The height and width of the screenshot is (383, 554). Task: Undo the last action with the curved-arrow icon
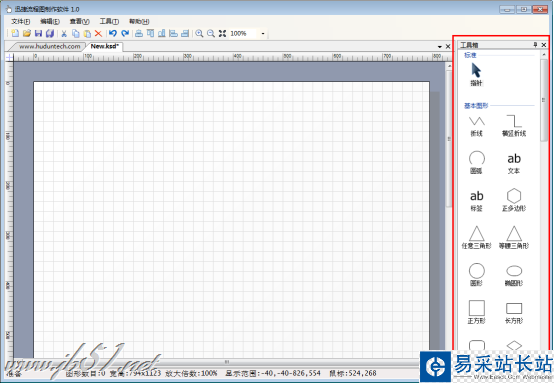pos(113,33)
